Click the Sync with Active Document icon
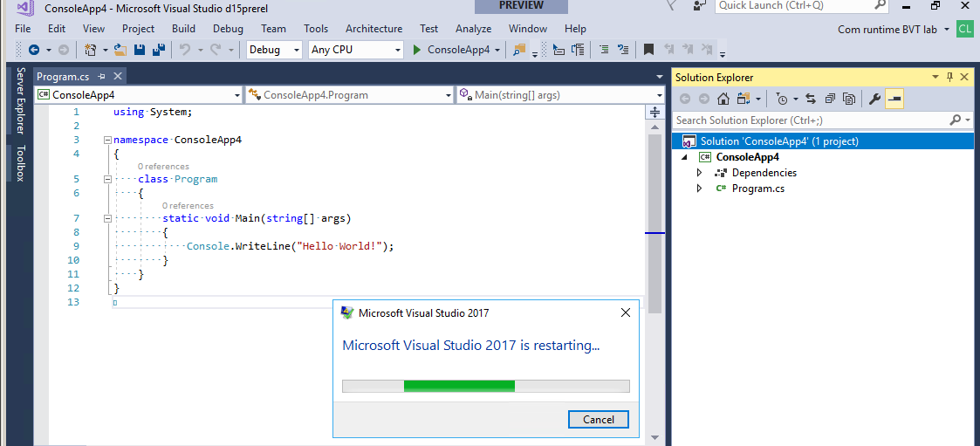Screen dimensions: 980x446 tap(811, 99)
